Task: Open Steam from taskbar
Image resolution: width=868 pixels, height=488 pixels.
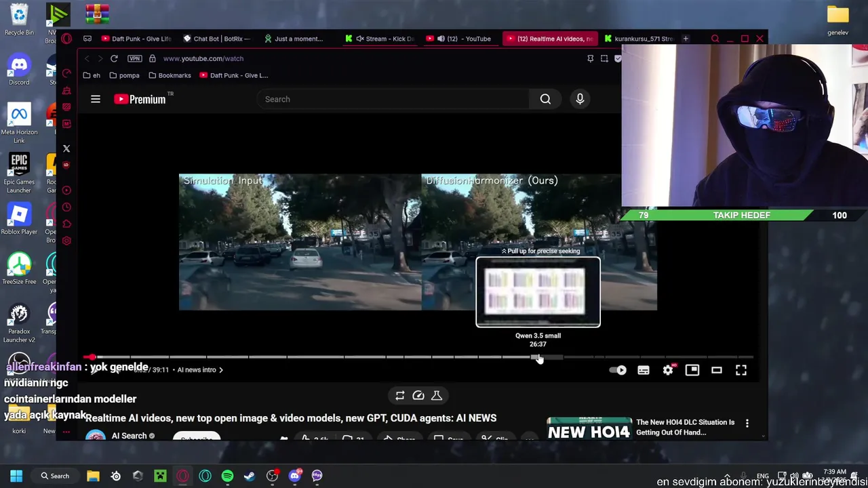Action: point(250,476)
